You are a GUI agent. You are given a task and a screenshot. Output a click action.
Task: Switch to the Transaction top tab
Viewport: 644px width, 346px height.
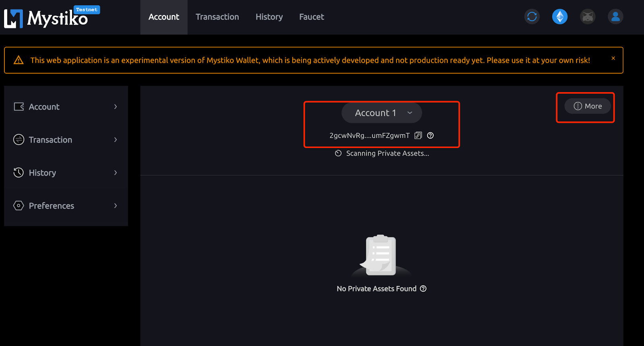217,17
